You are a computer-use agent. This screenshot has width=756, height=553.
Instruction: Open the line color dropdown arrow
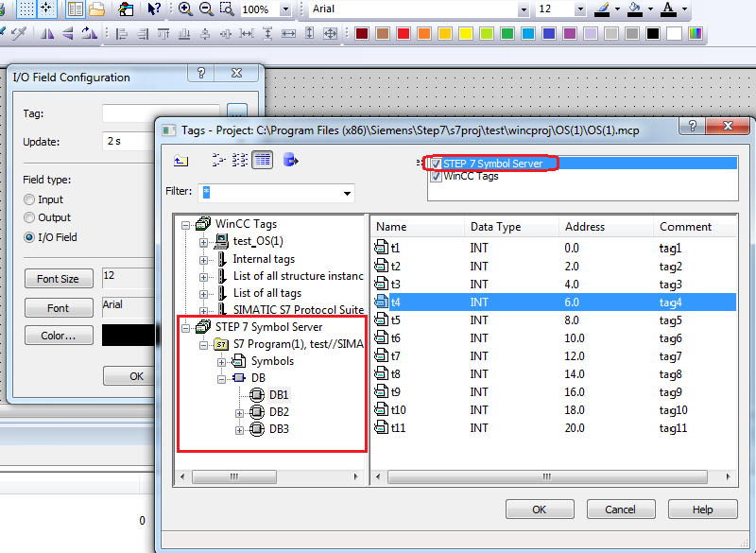(x=617, y=9)
